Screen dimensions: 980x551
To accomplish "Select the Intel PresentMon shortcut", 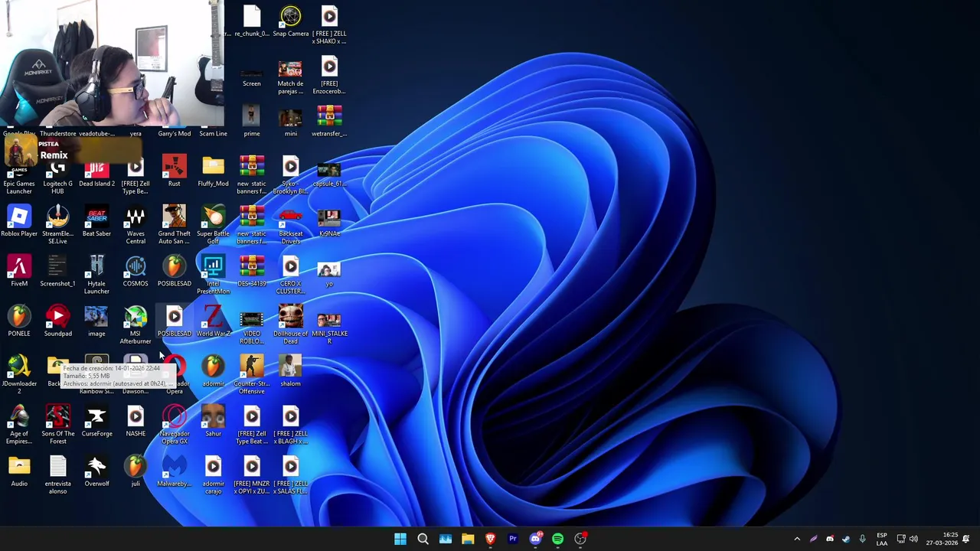I will 213,275.
